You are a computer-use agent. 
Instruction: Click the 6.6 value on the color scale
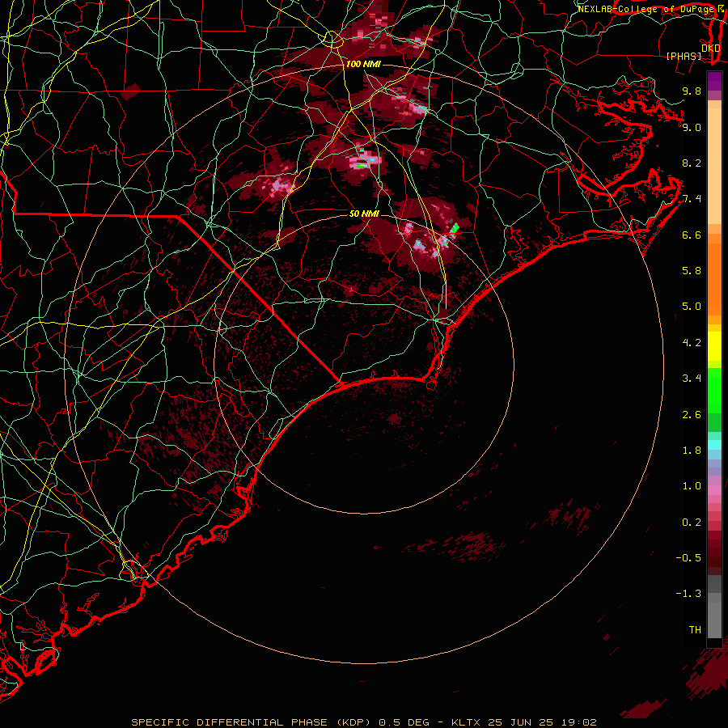(692, 235)
